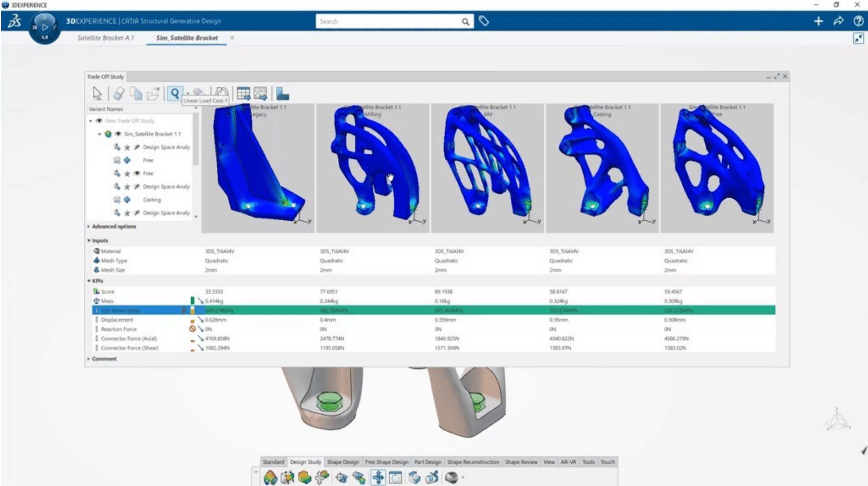Viewport: 868px width, 486px height.
Task: Click the plus add icon in top bar
Action: (x=818, y=21)
